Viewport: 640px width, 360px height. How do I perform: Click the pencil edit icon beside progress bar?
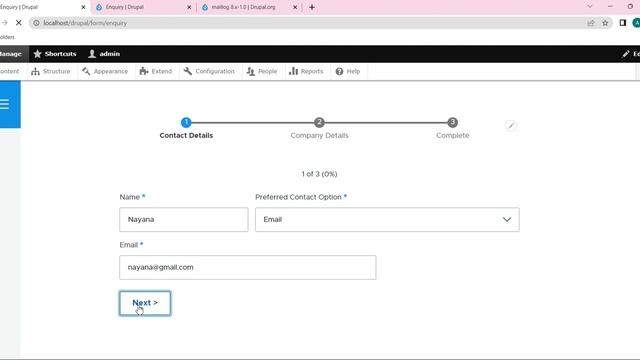(x=511, y=125)
